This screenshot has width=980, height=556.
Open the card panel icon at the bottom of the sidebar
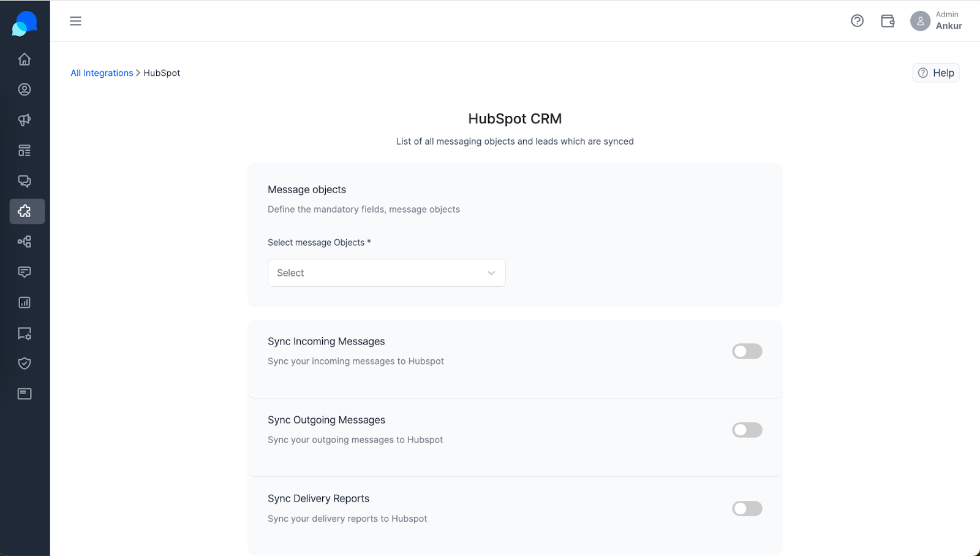(x=24, y=394)
